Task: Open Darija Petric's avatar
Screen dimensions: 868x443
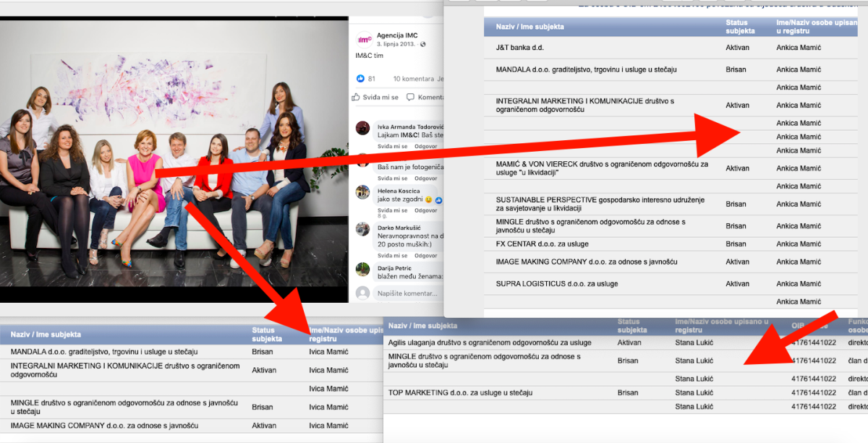Action: coord(362,270)
